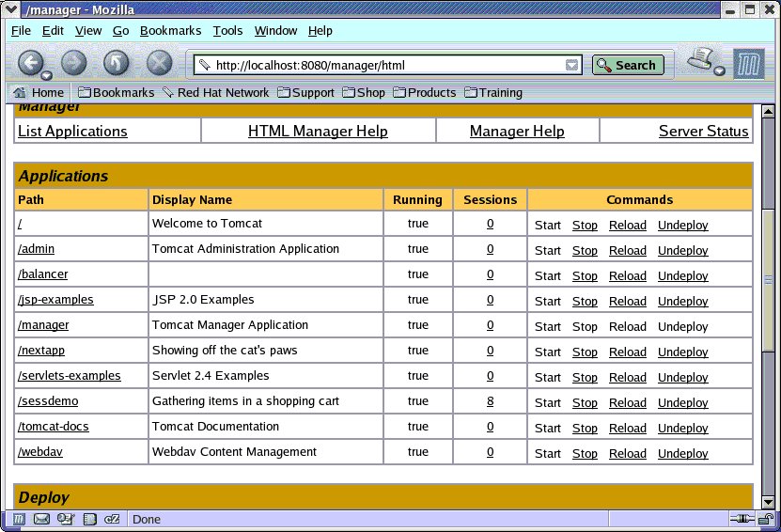Open the Manager Help link
The image size is (781, 532).
pos(517,131)
